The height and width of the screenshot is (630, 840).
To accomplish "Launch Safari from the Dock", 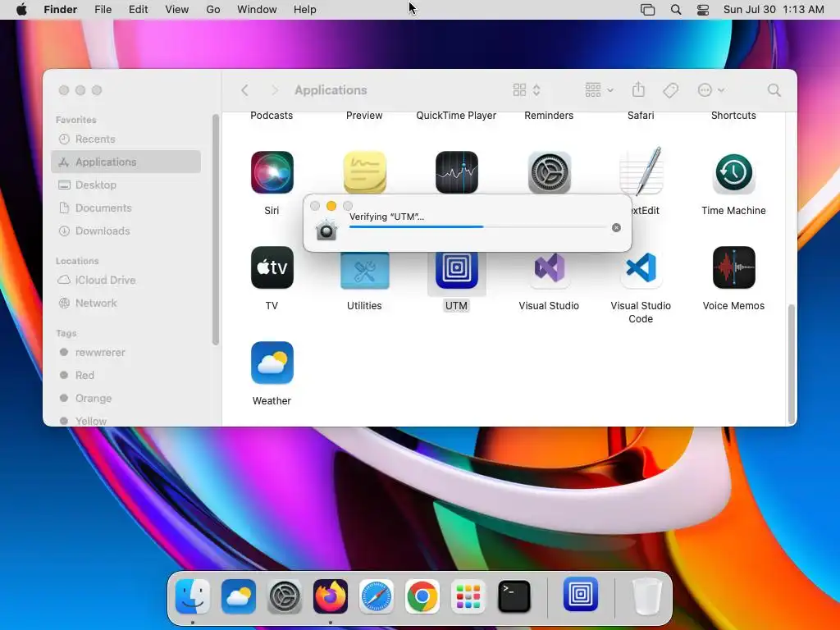I will pyautogui.click(x=376, y=596).
